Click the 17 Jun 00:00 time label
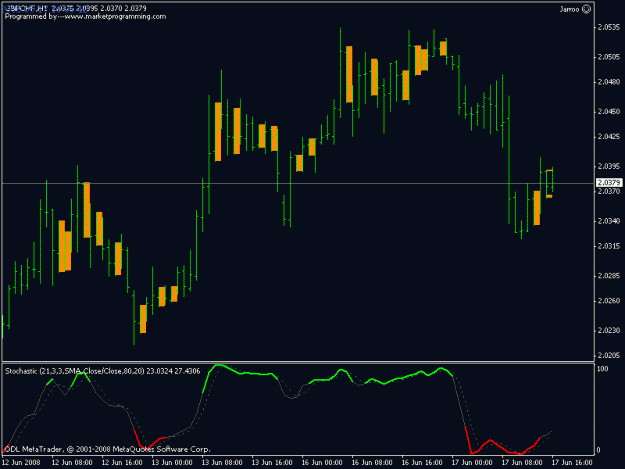The width and height of the screenshot is (625, 469). pos(472,462)
